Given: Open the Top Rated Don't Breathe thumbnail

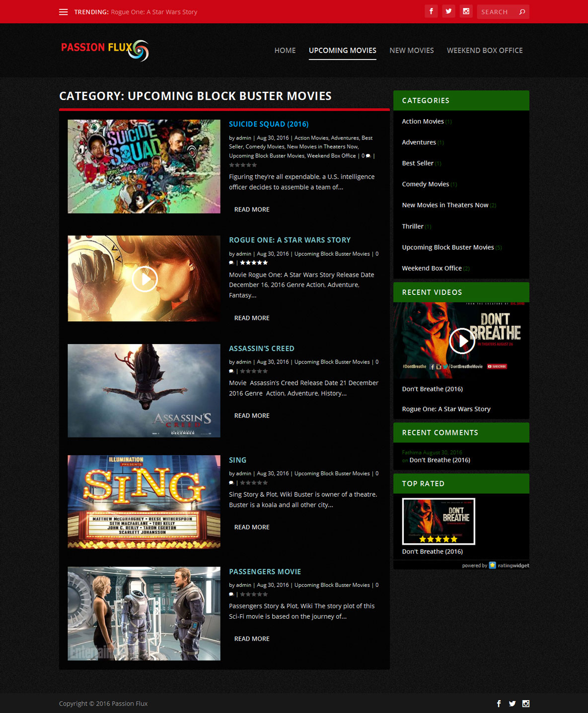Looking at the screenshot, I should coord(439,521).
